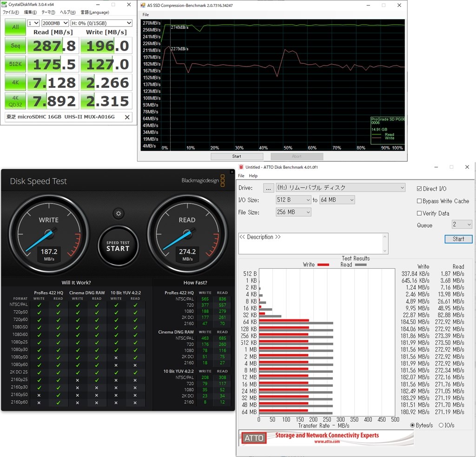The width and height of the screenshot is (476, 457).
Task: Click Start in ATTO Disk Benchmark
Action: (x=458, y=239)
